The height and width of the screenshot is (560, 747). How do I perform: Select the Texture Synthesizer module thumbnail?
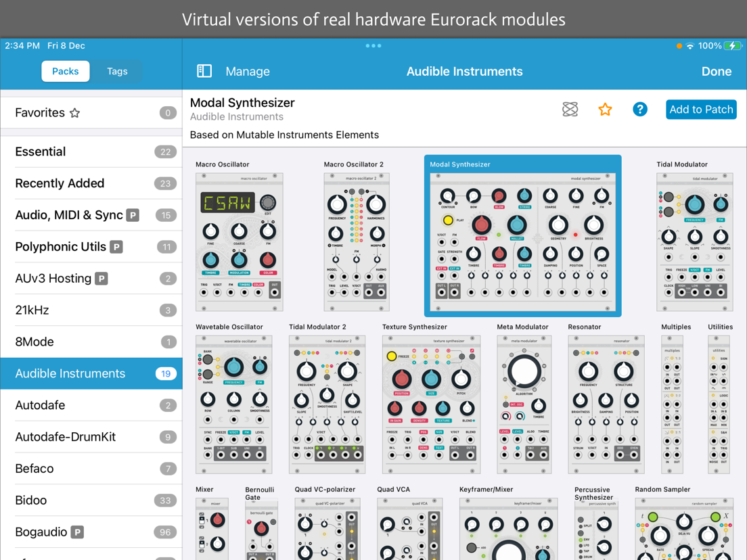[x=431, y=404]
